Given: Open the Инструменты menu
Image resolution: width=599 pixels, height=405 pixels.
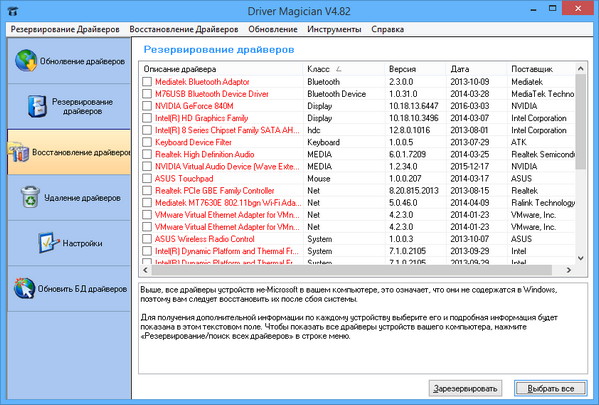Looking at the screenshot, I should [x=334, y=29].
